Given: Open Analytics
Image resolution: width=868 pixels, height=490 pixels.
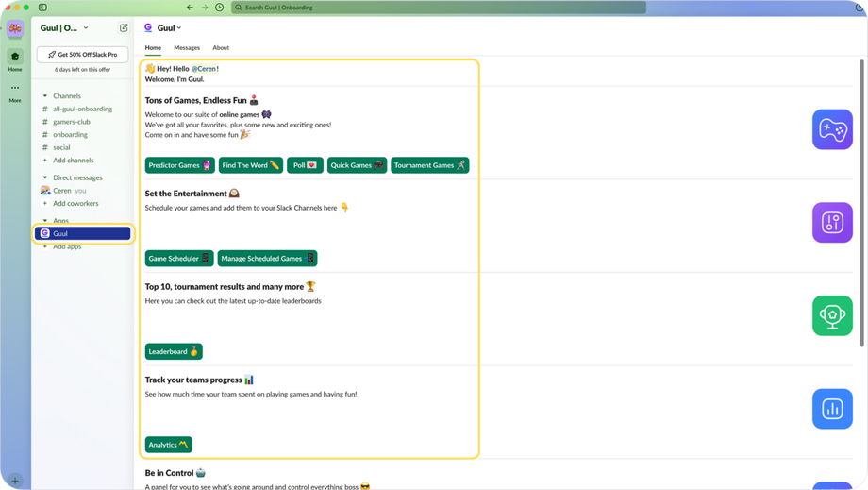Looking at the screenshot, I should click(x=169, y=444).
